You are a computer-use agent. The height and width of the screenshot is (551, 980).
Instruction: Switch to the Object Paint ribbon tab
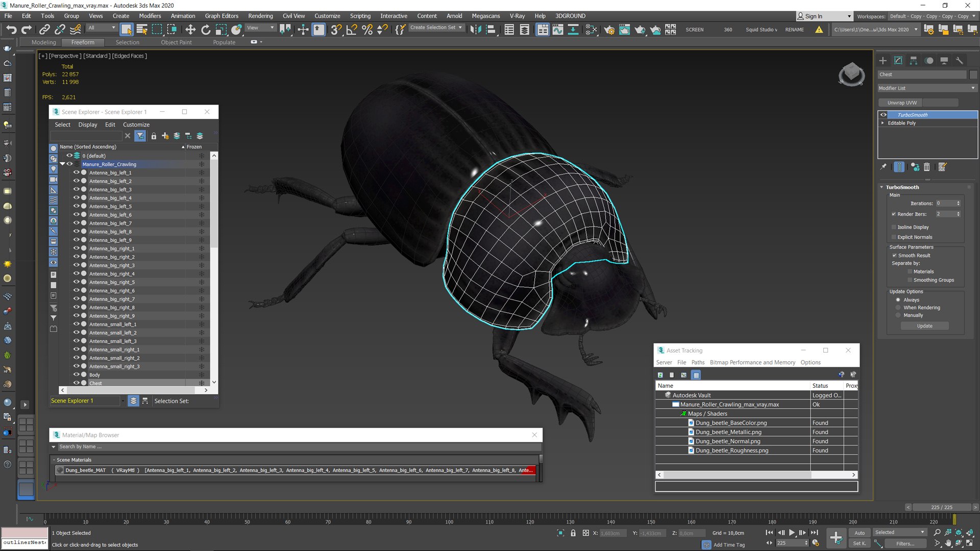(176, 42)
